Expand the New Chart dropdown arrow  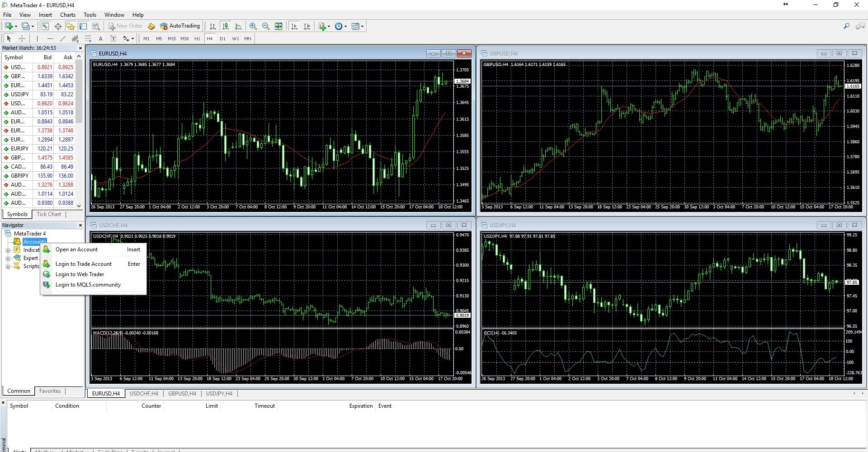coord(16,26)
